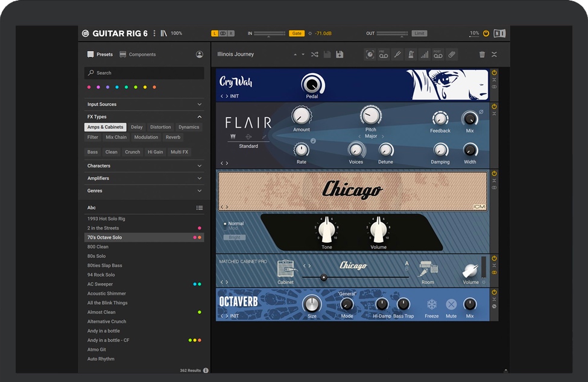The width and height of the screenshot is (588, 382).
Task: Open the tuner tool
Action: pos(397,55)
